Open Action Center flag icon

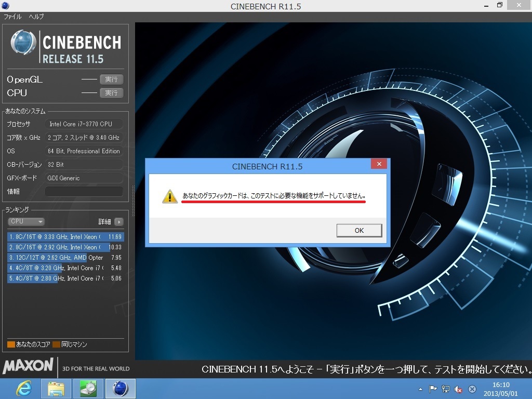[x=433, y=389]
